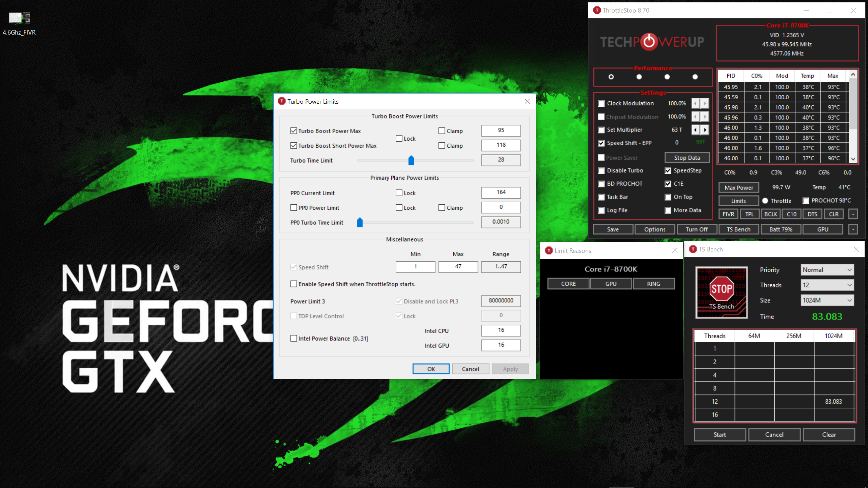Click the Turbo Time Limit slider handle

point(411,160)
